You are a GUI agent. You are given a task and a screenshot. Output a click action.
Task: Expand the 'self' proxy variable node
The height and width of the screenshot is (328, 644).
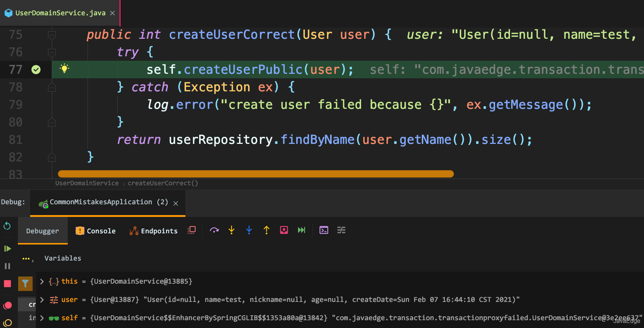pos(42,318)
